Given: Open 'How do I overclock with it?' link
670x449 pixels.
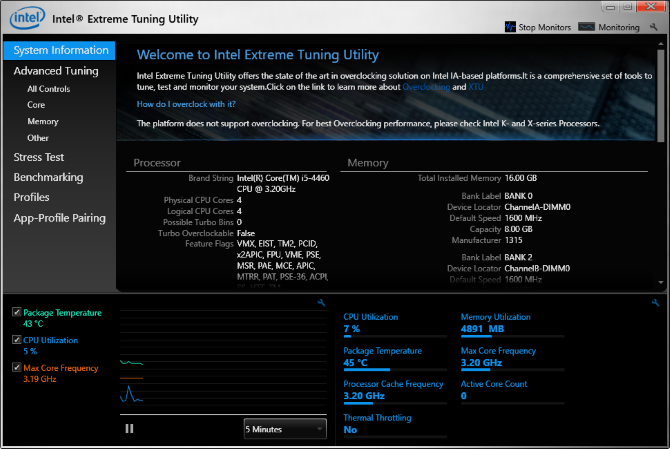Looking at the screenshot, I should [186, 104].
